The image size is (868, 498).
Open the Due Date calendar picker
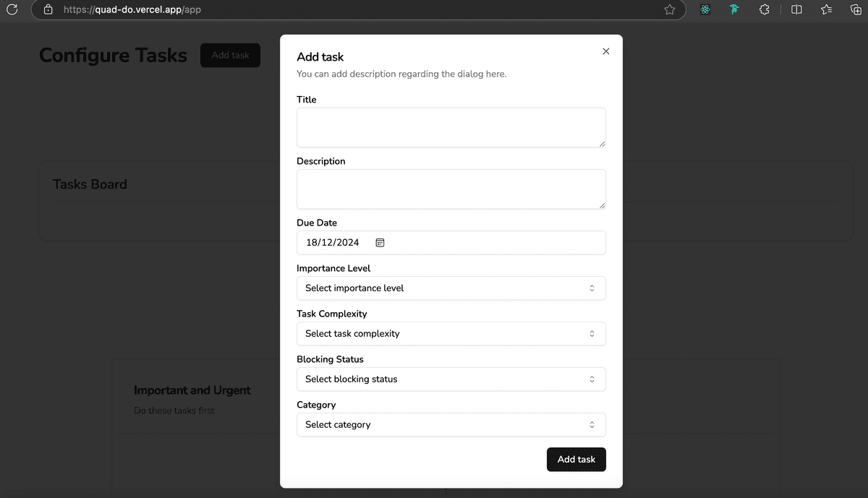380,242
